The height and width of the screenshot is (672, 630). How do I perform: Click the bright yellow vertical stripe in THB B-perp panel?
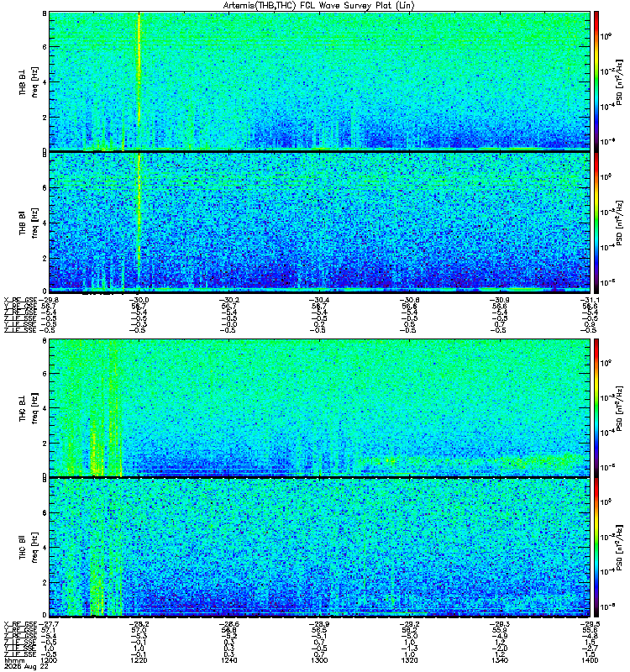[139, 81]
